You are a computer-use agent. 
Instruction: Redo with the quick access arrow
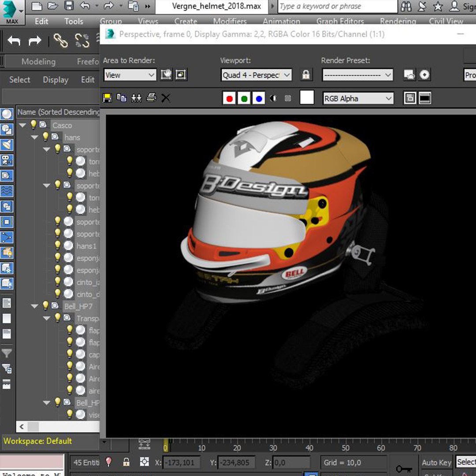coord(109,6)
